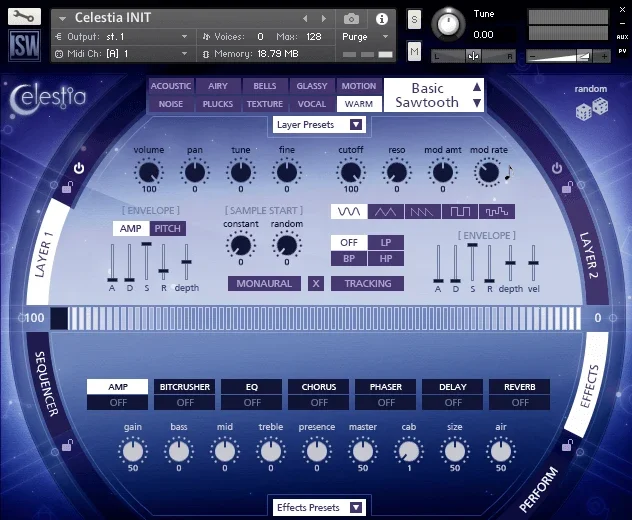Click Layer 2 lock icon
Viewport: 632px width, 520px height.
point(568,187)
